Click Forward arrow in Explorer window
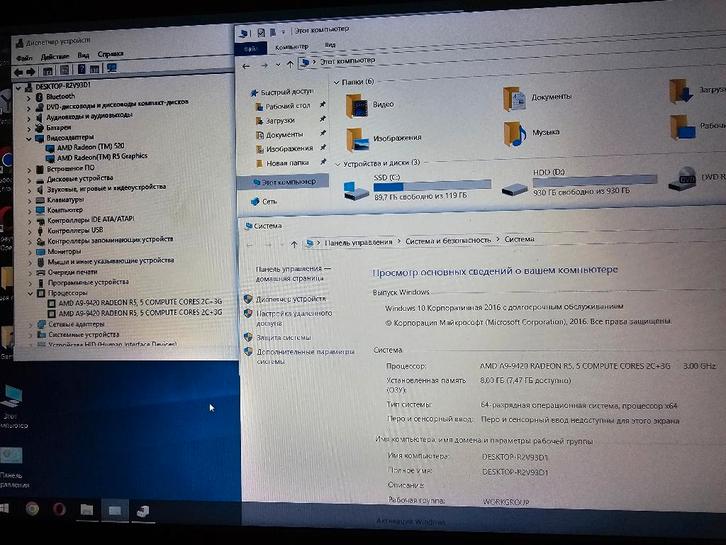726x545 pixels. pos(264,66)
